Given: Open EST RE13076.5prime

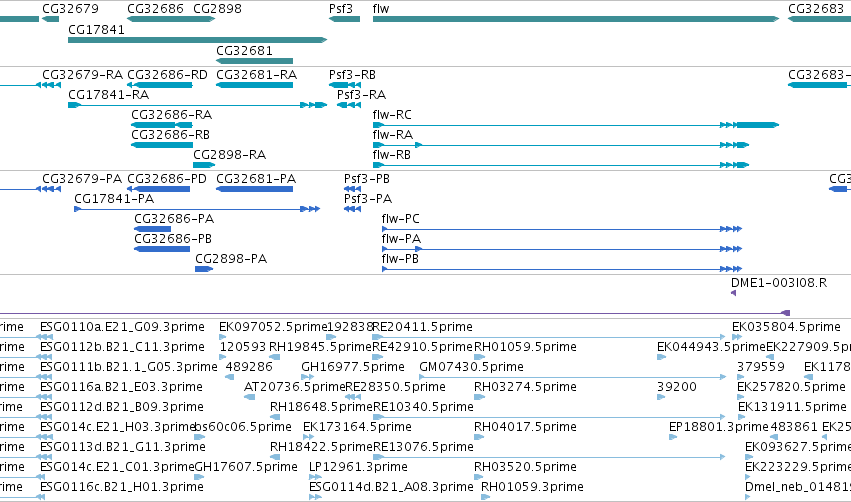Looking at the screenshot, I should coord(423,447).
